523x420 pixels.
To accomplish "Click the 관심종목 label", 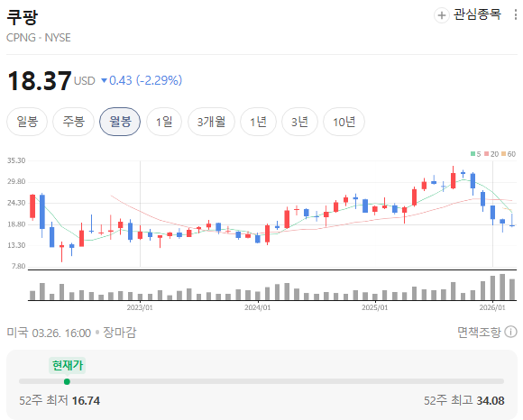I will coord(477,14).
